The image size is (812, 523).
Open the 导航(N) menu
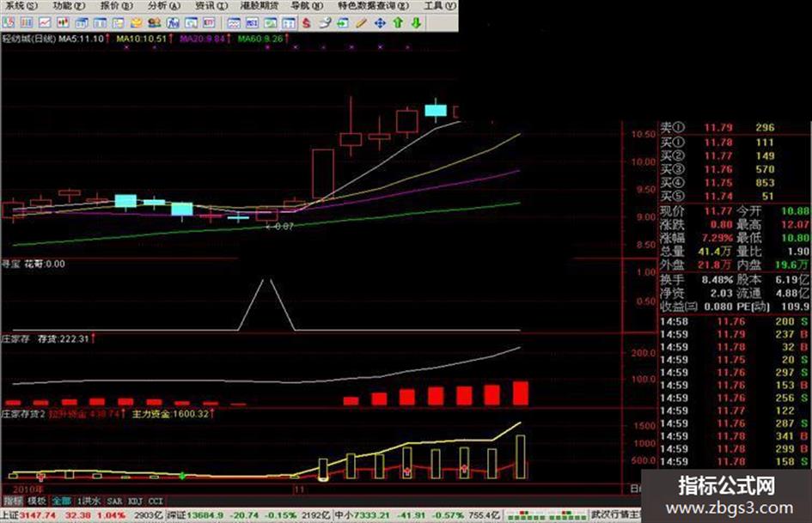coord(307,6)
